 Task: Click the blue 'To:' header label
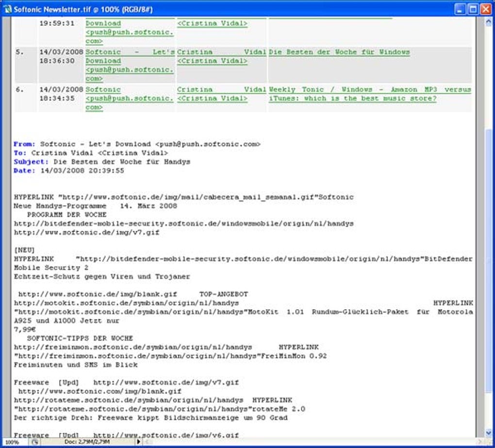[20, 153]
